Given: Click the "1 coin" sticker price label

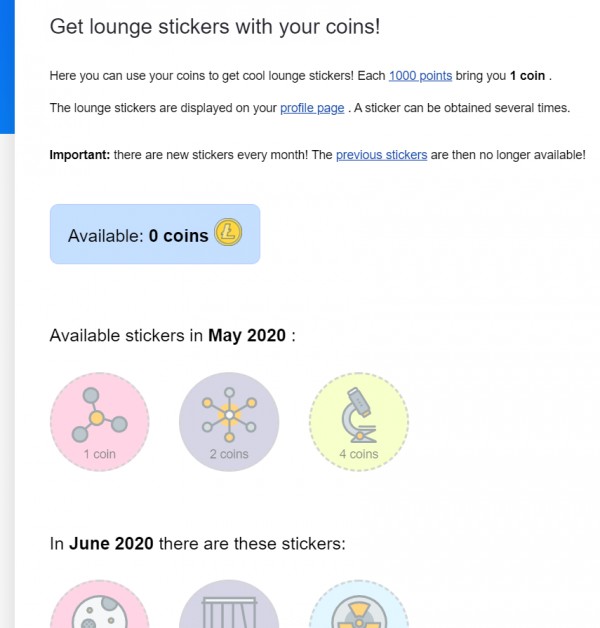Looking at the screenshot, I should [99, 454].
